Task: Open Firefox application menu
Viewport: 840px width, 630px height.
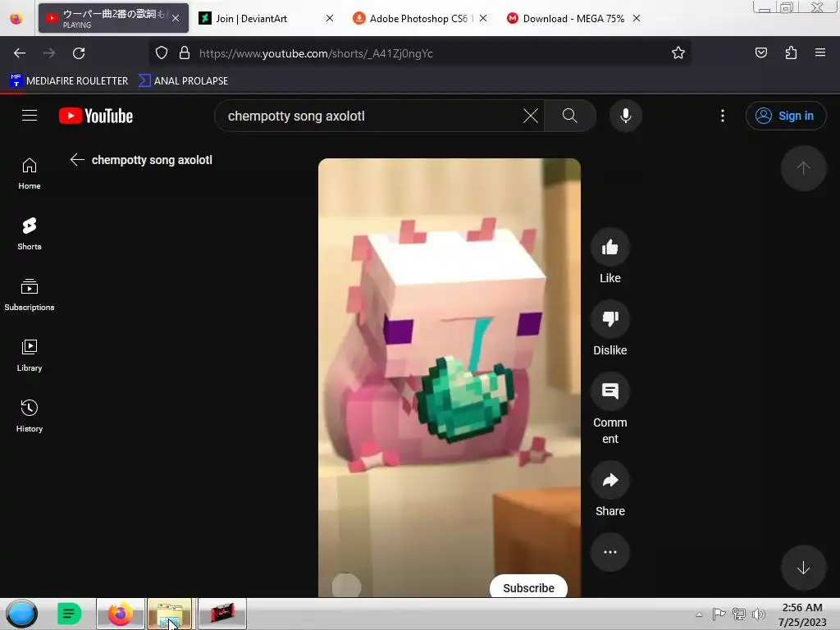Action: click(x=820, y=52)
